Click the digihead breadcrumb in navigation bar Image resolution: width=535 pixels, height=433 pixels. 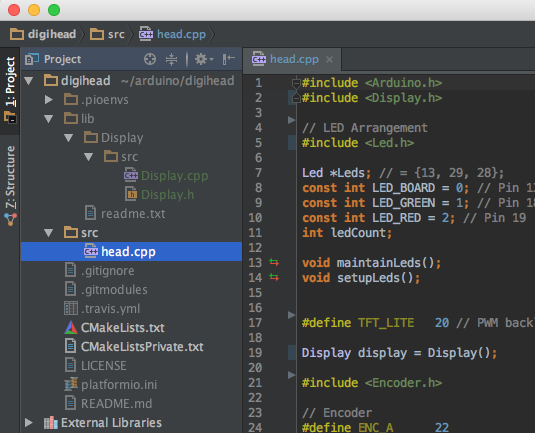click(x=43, y=34)
